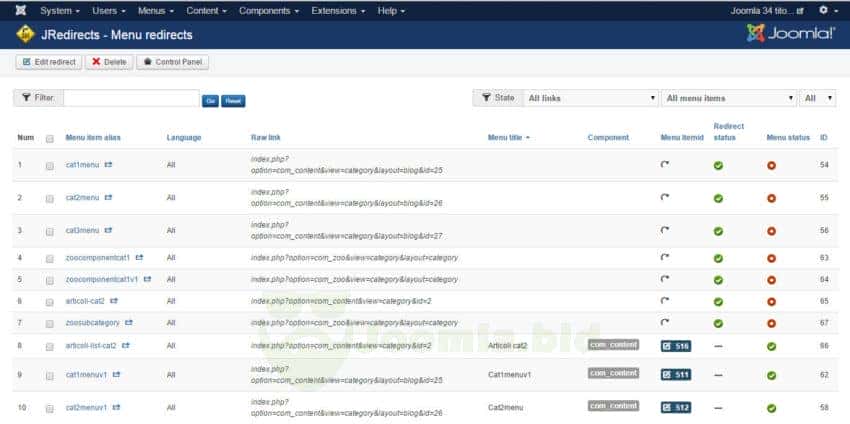Open external link icon beside cat1menuv1

click(x=117, y=374)
